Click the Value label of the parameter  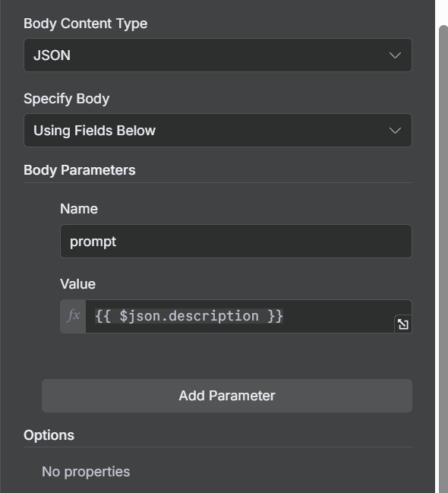pyautogui.click(x=78, y=284)
